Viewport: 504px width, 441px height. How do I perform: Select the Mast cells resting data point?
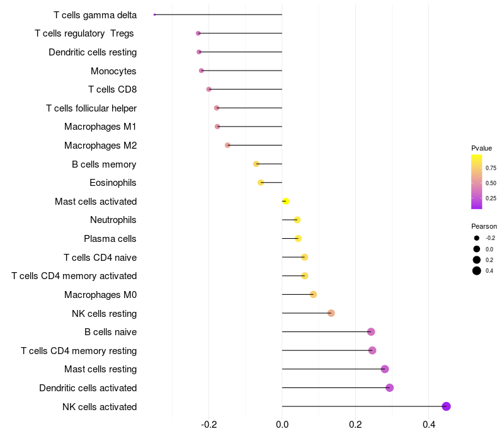pos(385,369)
